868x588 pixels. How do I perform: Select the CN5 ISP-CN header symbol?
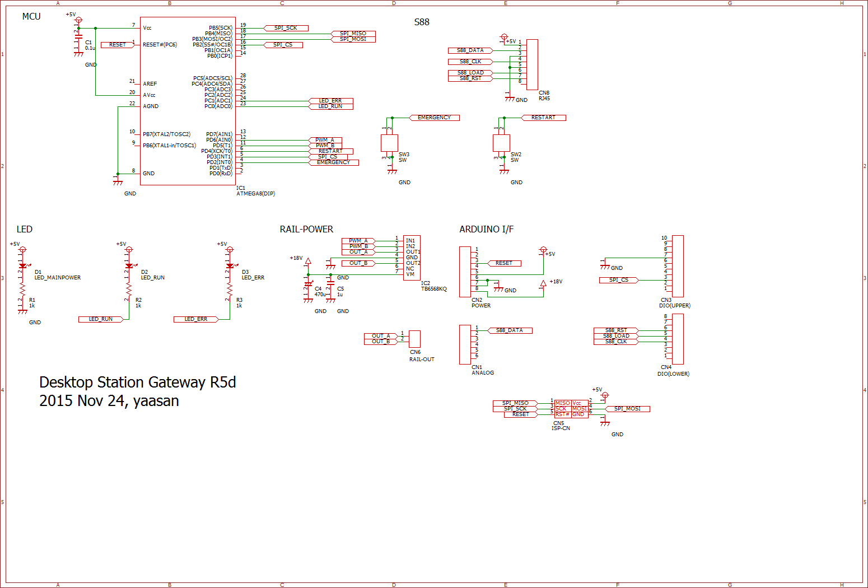click(x=571, y=409)
